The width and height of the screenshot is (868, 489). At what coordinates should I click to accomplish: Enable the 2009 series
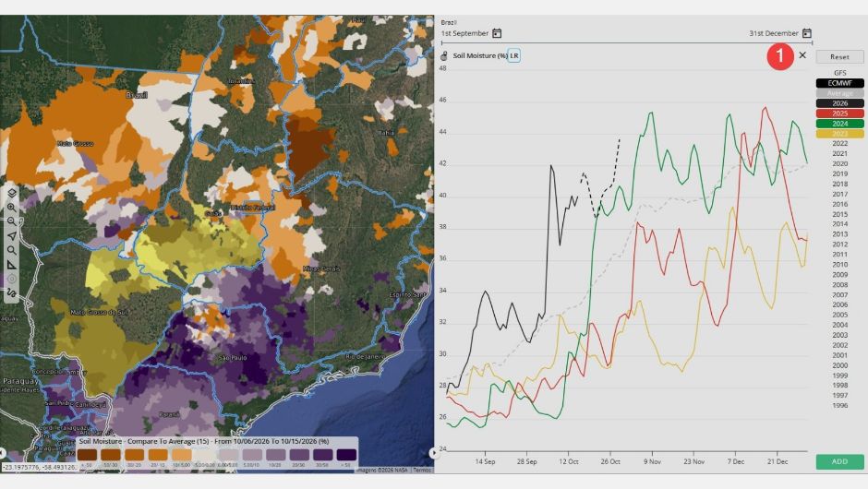point(839,274)
